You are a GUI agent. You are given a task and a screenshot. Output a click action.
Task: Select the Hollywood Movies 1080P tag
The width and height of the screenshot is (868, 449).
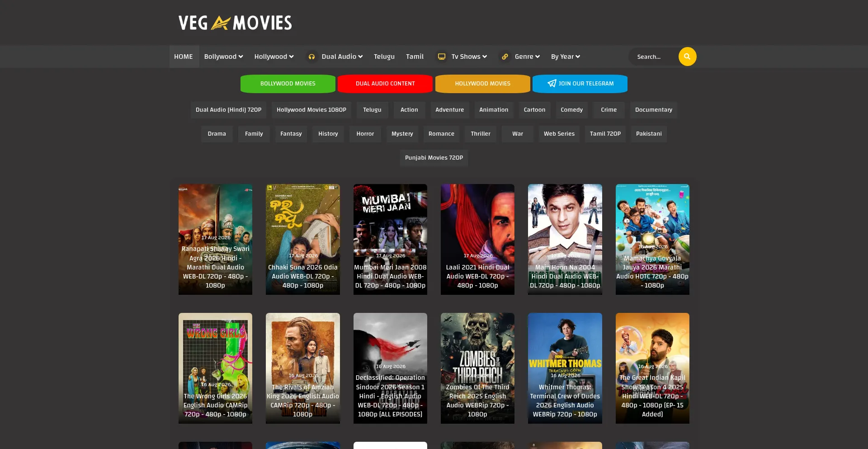(311, 110)
